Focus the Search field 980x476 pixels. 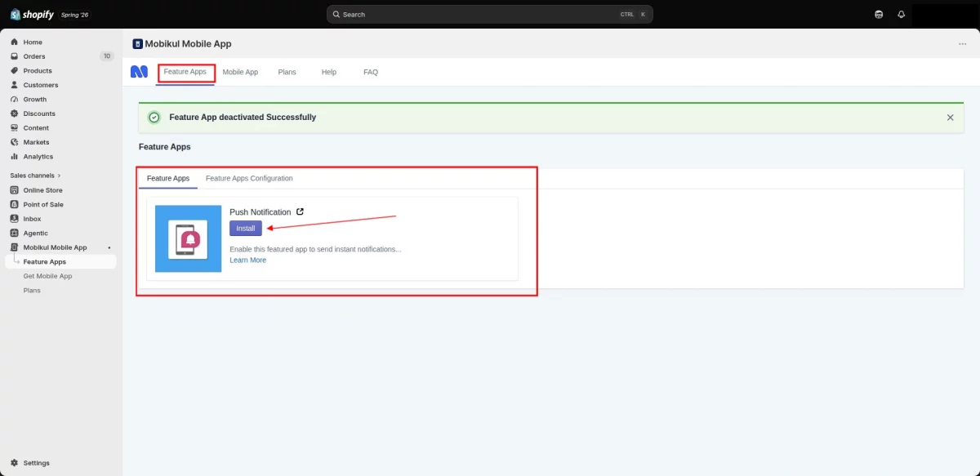[x=490, y=15]
